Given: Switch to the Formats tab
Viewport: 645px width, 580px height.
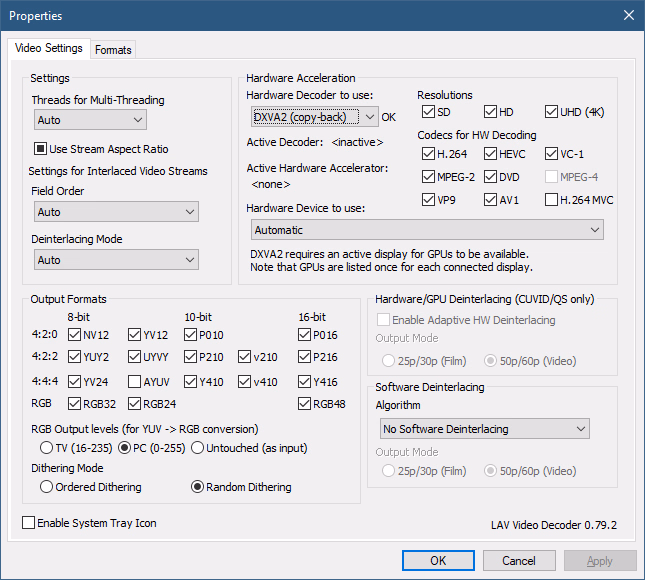Looking at the screenshot, I should pos(113,50).
